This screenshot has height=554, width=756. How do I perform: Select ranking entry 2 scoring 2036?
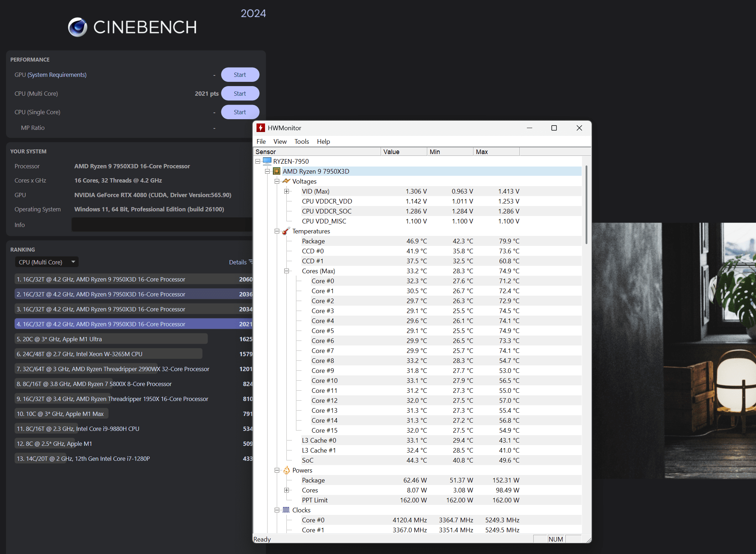click(x=133, y=294)
